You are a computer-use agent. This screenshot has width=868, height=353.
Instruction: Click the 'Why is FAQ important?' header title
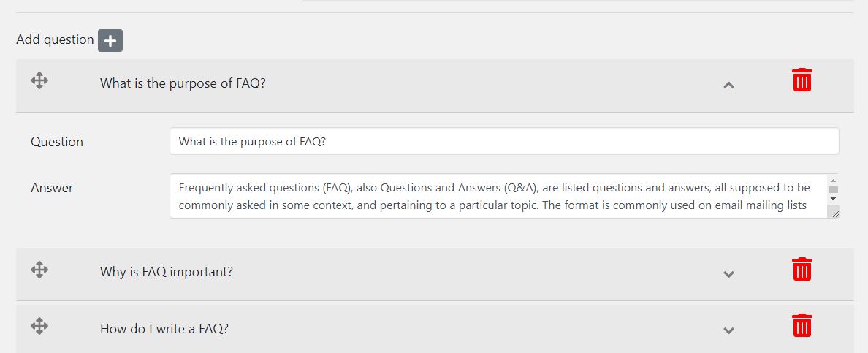167,272
